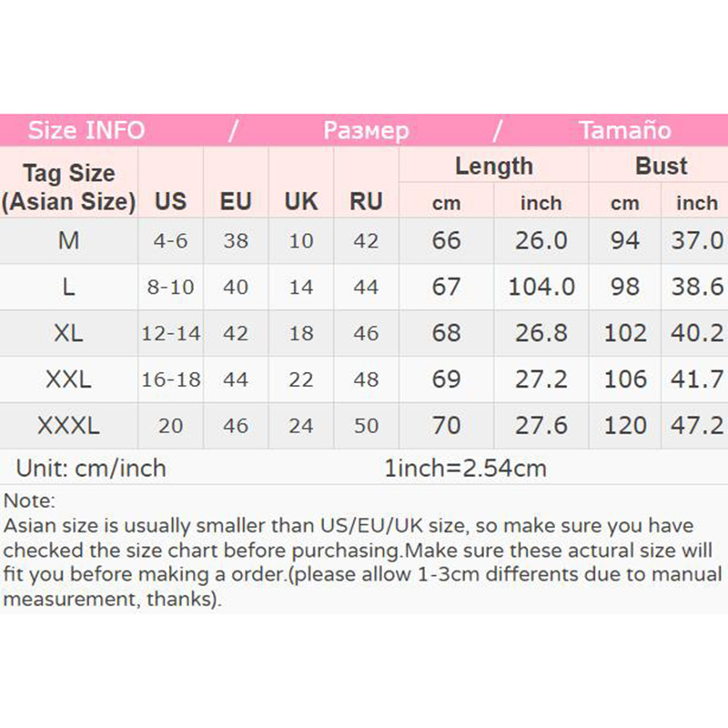728x728 pixels.
Task: Click the Size INFO header text
Action: click(x=86, y=130)
